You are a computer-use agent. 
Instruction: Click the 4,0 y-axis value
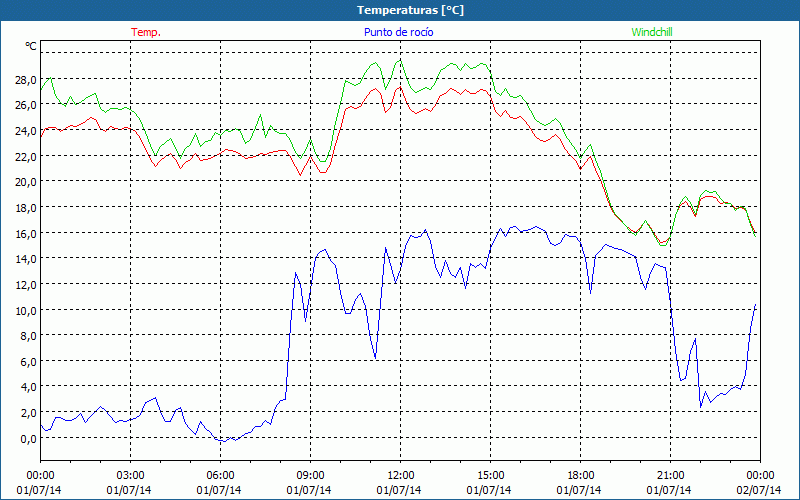coord(29,387)
